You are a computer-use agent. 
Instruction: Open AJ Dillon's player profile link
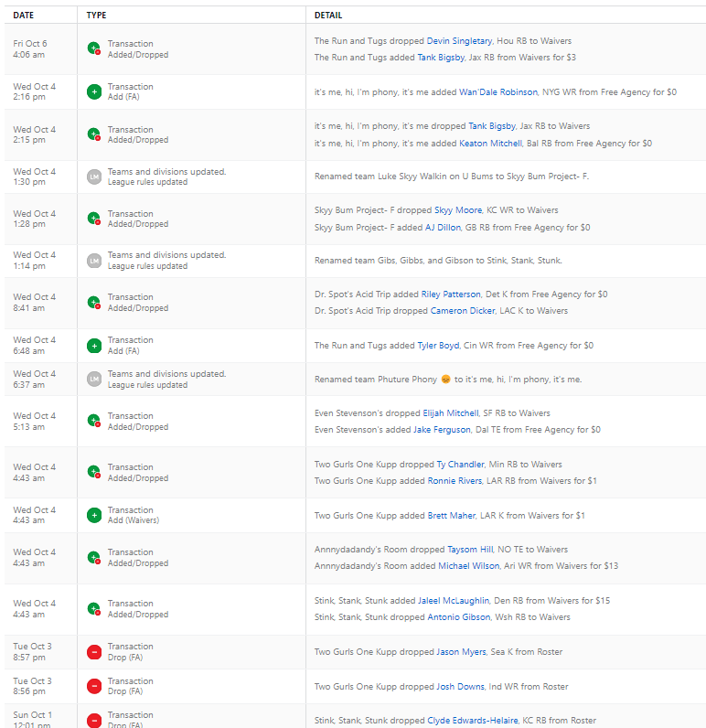444,228
